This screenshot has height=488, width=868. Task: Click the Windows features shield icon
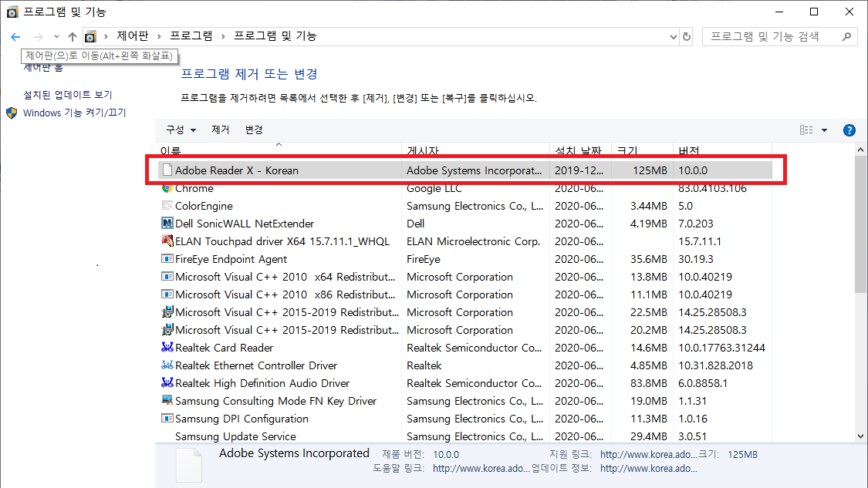click(x=12, y=113)
